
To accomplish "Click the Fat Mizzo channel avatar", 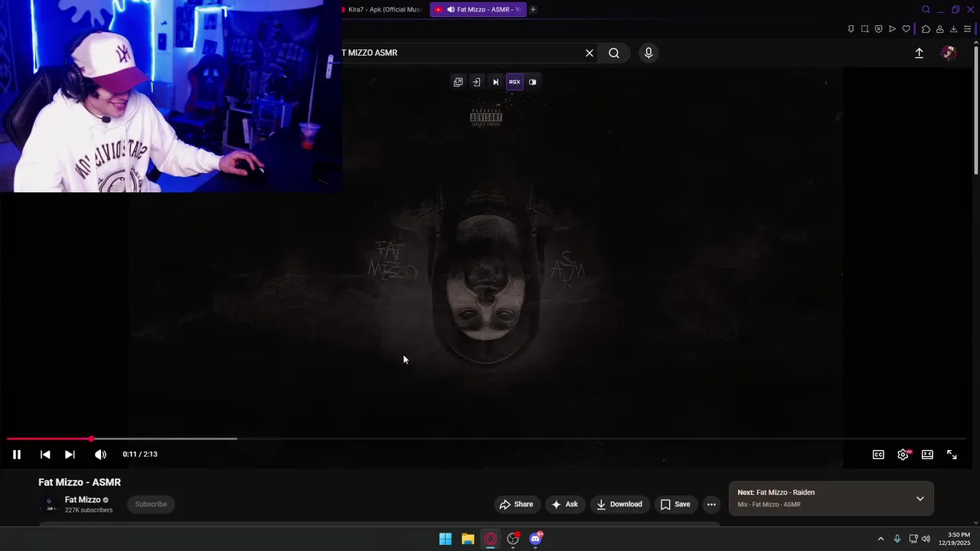I will click(49, 504).
